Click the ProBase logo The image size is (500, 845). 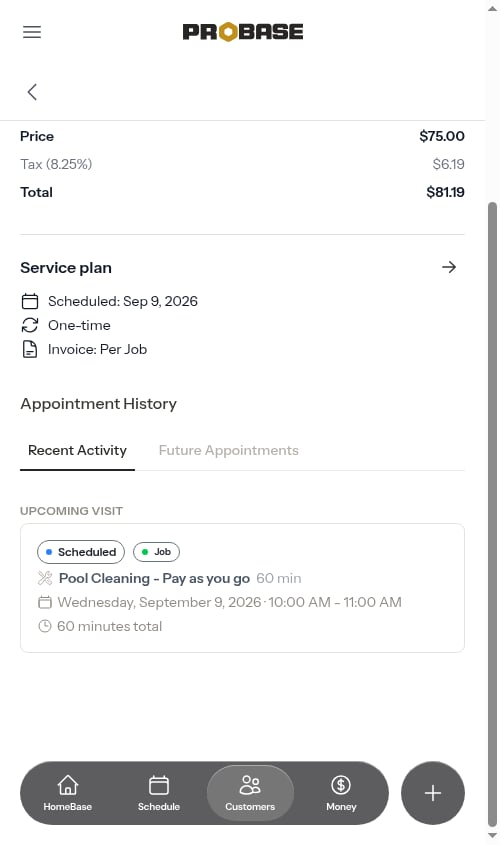[243, 32]
